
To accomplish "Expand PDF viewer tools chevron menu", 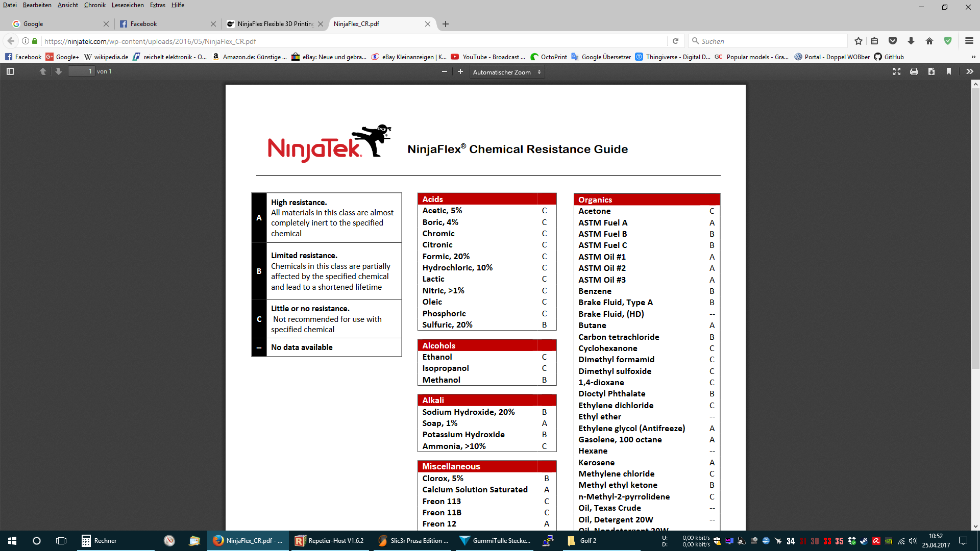I will click(x=969, y=71).
